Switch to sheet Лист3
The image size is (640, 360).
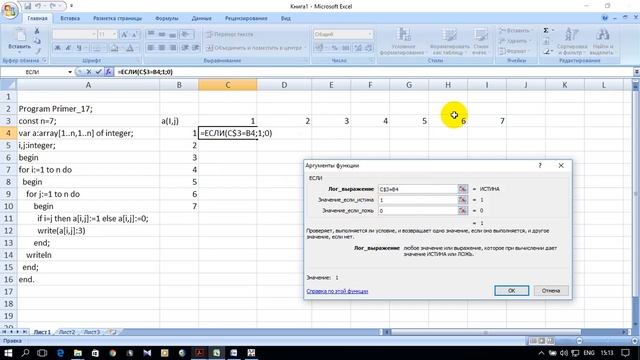[91, 332]
